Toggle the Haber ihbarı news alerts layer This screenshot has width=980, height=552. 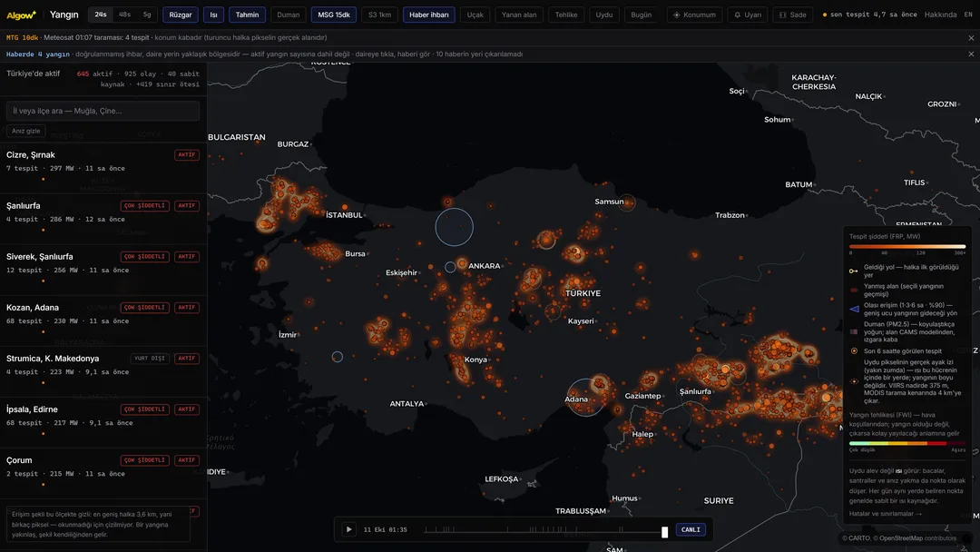428,15
